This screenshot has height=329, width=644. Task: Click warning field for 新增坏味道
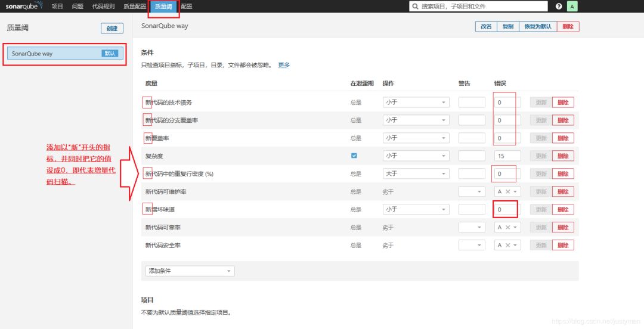point(472,209)
